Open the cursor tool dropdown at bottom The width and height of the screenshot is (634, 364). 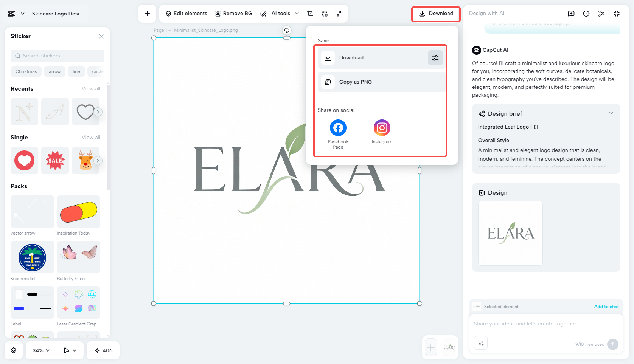pyautogui.click(x=69, y=350)
